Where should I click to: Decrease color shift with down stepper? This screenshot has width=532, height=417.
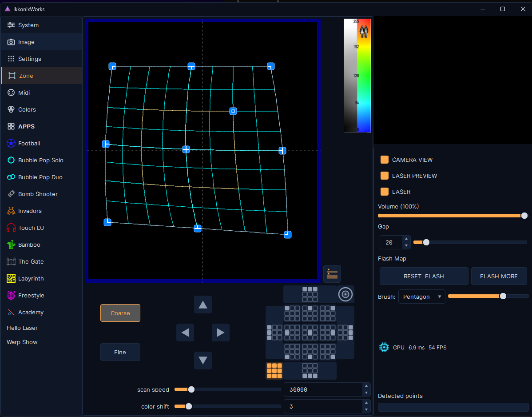pos(366,410)
